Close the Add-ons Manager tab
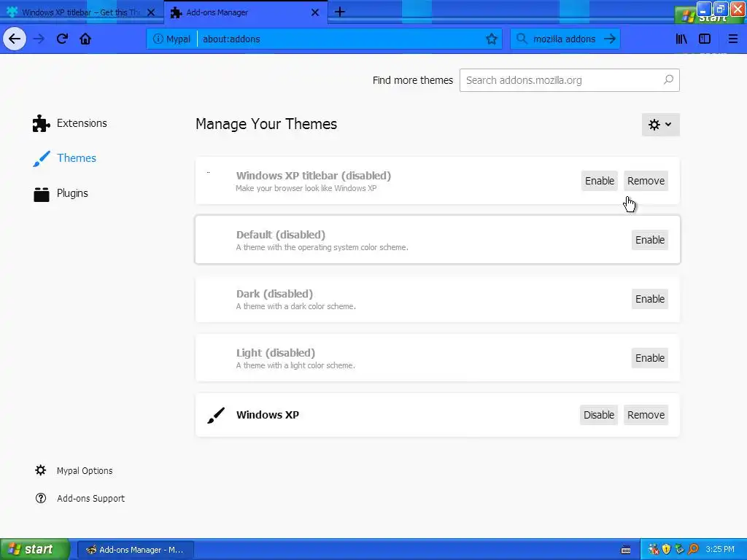Image resolution: width=747 pixels, height=560 pixels. pyautogui.click(x=315, y=12)
